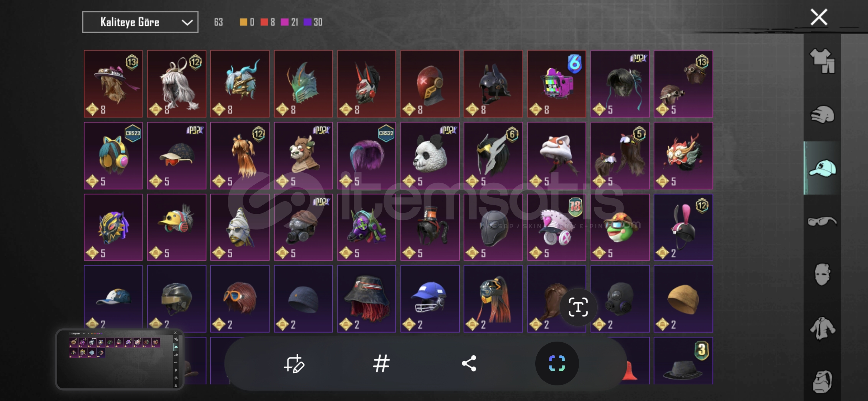Screen dimensions: 868x401
Task: Select the CBS23 cat headphones item
Action: pyautogui.click(x=113, y=156)
